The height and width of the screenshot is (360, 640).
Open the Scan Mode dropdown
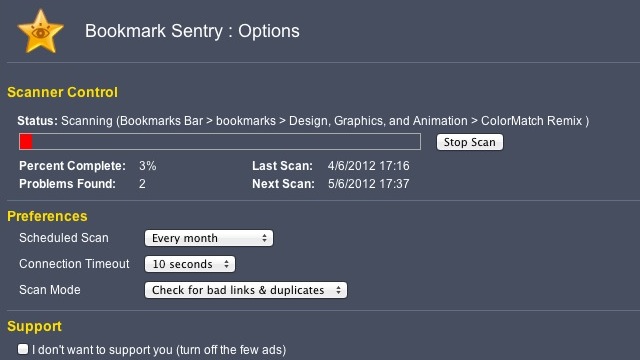(x=246, y=290)
